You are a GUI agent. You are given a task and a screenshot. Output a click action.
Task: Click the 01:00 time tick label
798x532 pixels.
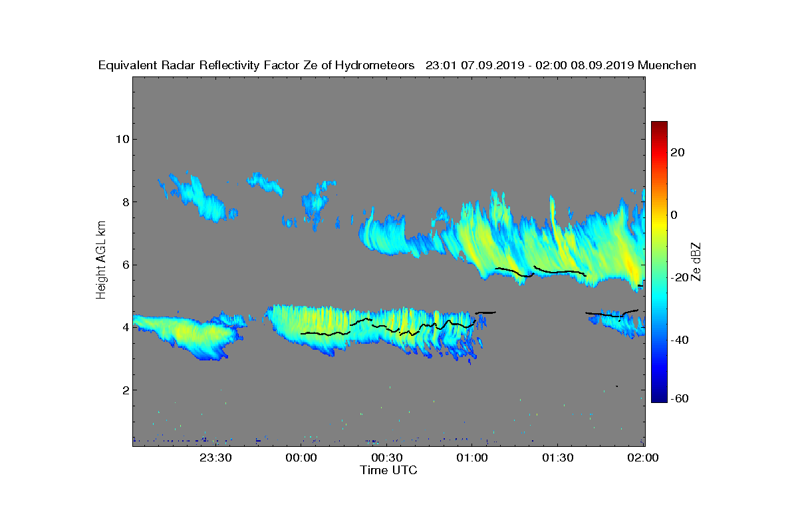tap(473, 458)
